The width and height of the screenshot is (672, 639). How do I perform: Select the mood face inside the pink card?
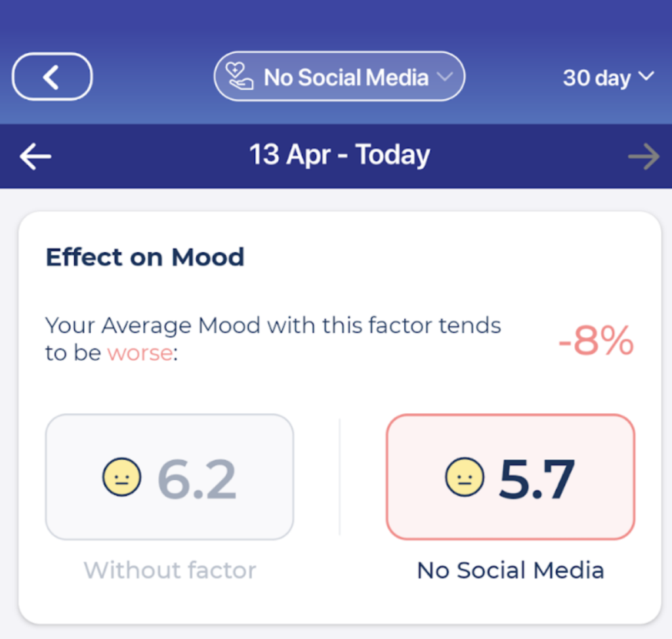tap(465, 478)
